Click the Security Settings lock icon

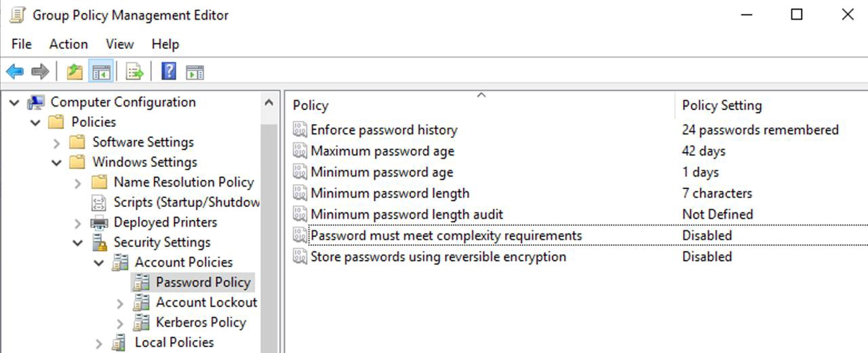[99, 242]
